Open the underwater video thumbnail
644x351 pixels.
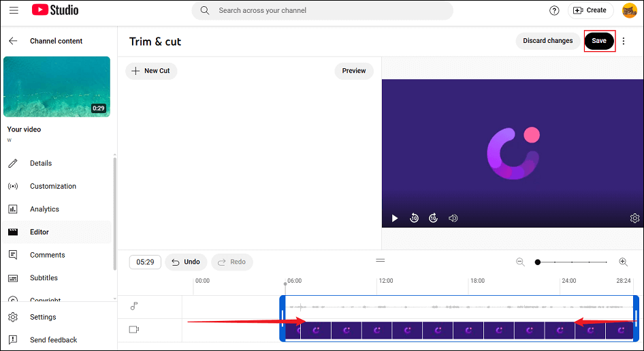[57, 87]
